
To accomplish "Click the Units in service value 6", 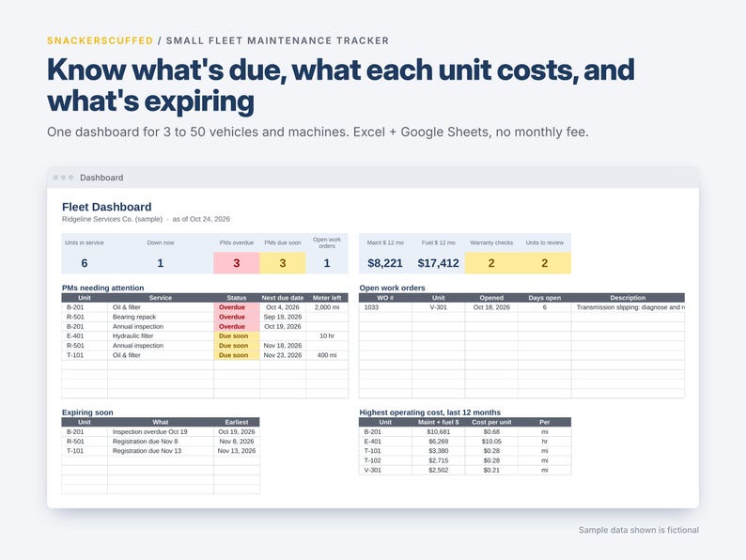I will [85, 263].
